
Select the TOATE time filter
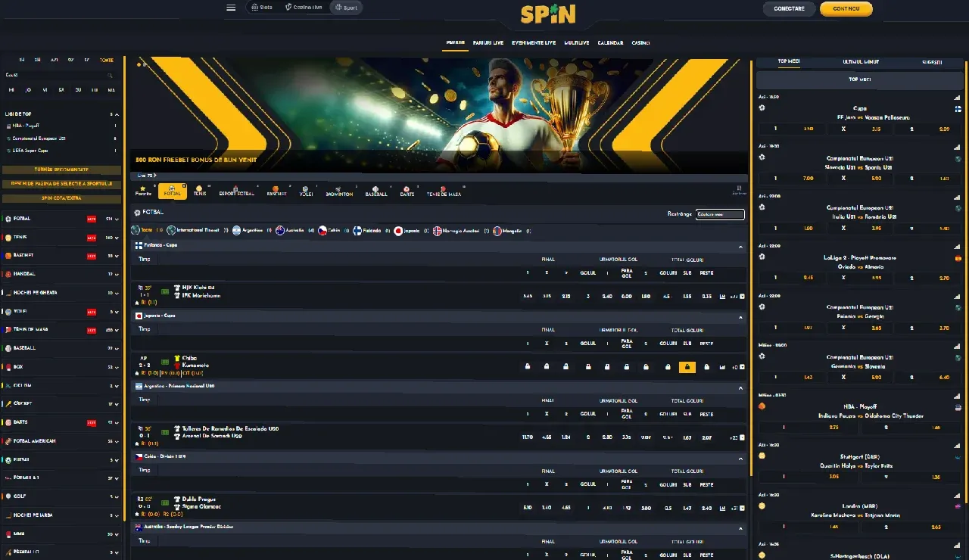(107, 60)
